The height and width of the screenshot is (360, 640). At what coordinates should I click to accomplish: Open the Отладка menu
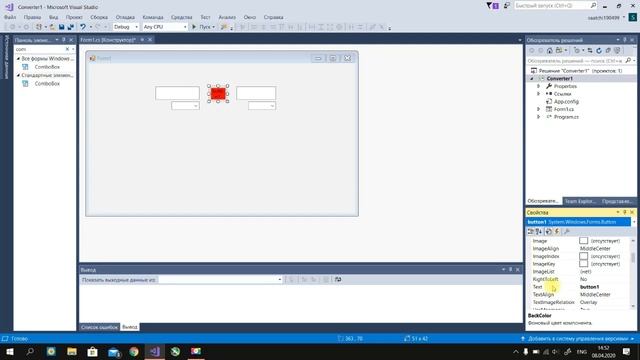(125, 17)
